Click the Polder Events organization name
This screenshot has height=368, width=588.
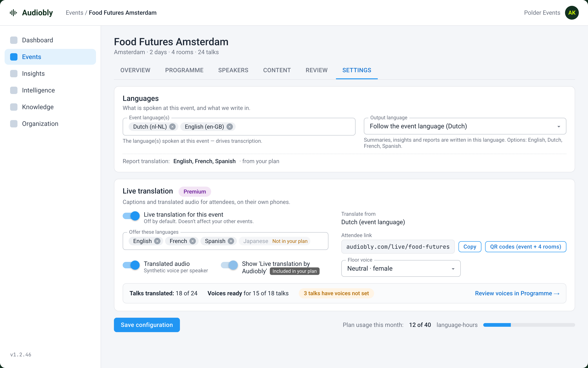pos(542,13)
